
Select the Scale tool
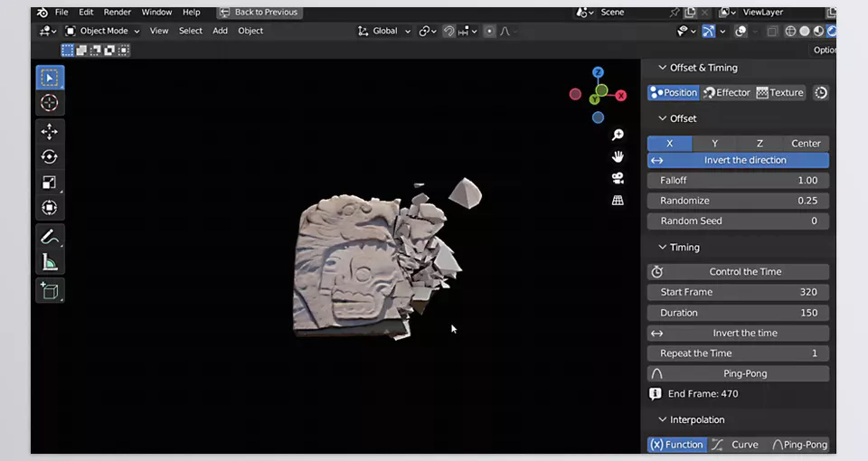(x=50, y=183)
